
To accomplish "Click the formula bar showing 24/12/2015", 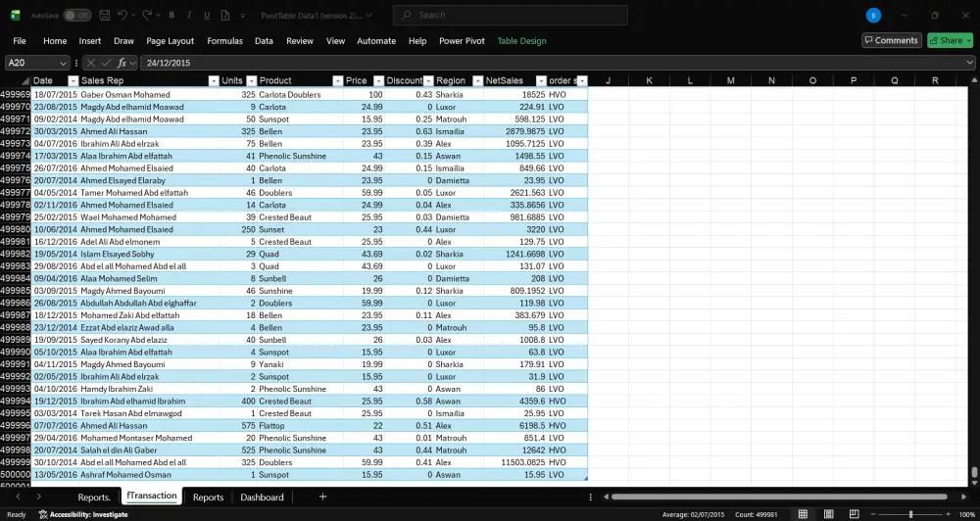I will [553, 63].
